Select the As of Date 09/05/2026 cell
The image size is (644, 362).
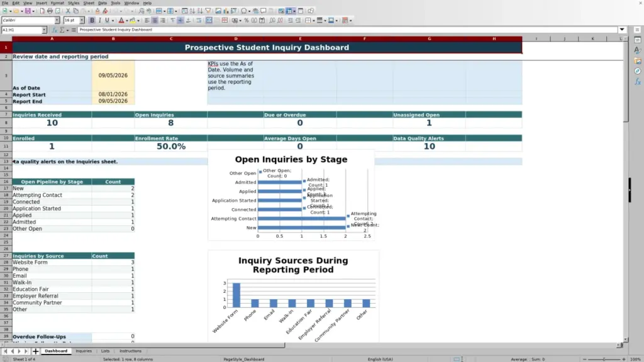(x=113, y=75)
